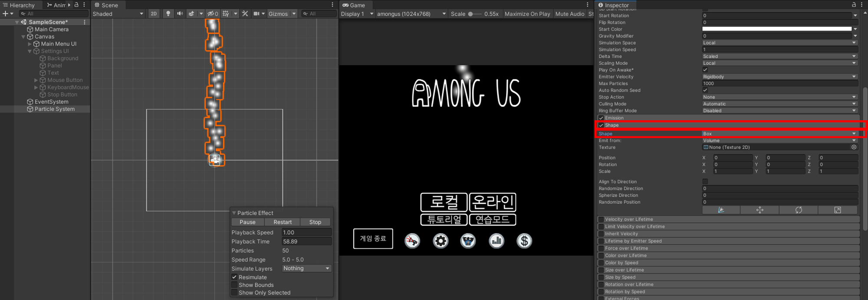
Task: Open the amongus (1024x768) resolution dropdown
Action: pos(411,14)
